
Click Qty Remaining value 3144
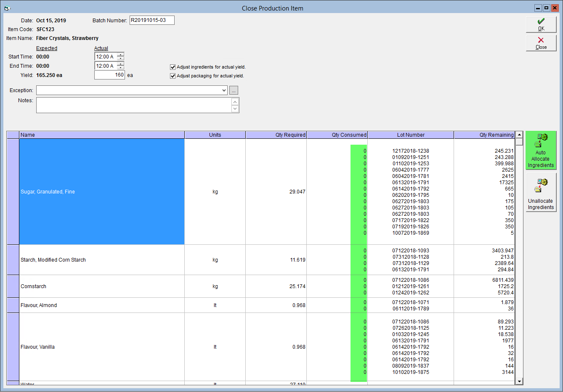(507, 372)
